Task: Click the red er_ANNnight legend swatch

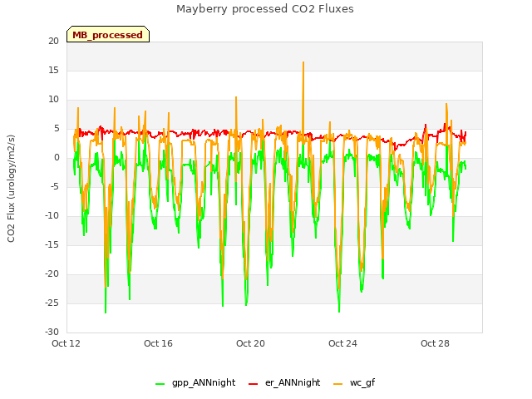Action: click(x=253, y=384)
